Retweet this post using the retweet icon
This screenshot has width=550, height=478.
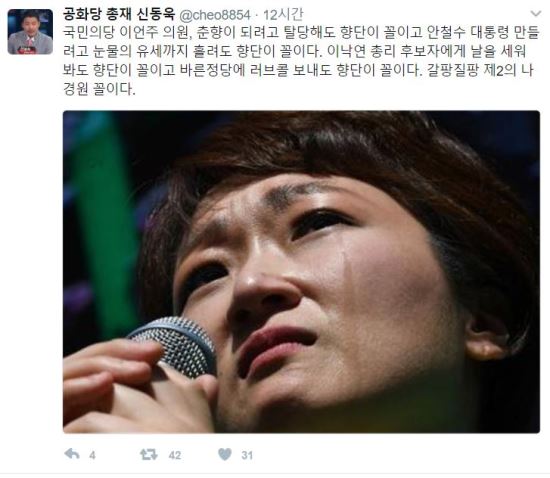[x=149, y=455]
